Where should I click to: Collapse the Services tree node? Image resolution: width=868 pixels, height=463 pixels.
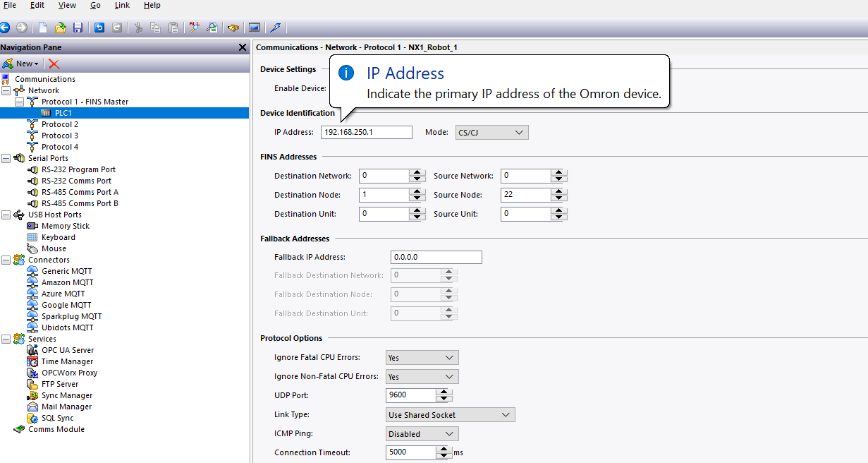point(6,339)
